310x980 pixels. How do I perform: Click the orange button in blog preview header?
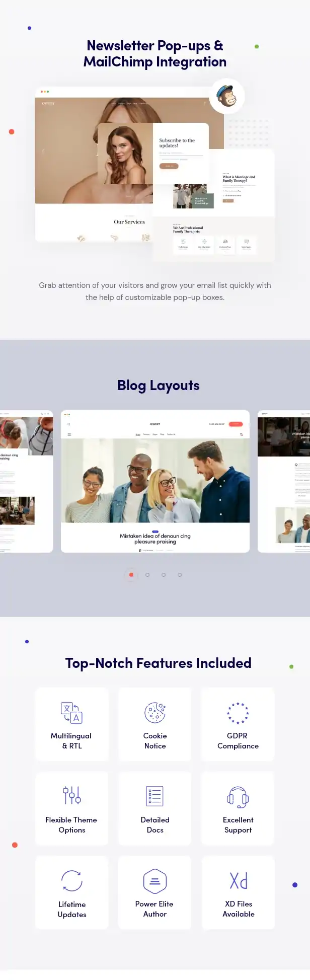click(236, 424)
